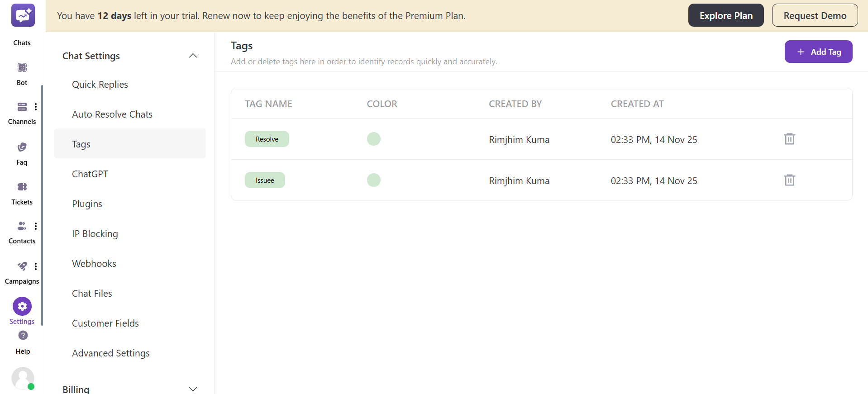Delete the Resolve tag with trash icon
The image size is (868, 394).
click(x=789, y=139)
